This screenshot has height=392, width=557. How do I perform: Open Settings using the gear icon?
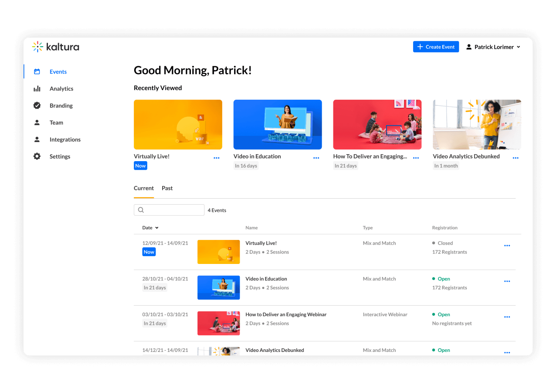(x=37, y=156)
